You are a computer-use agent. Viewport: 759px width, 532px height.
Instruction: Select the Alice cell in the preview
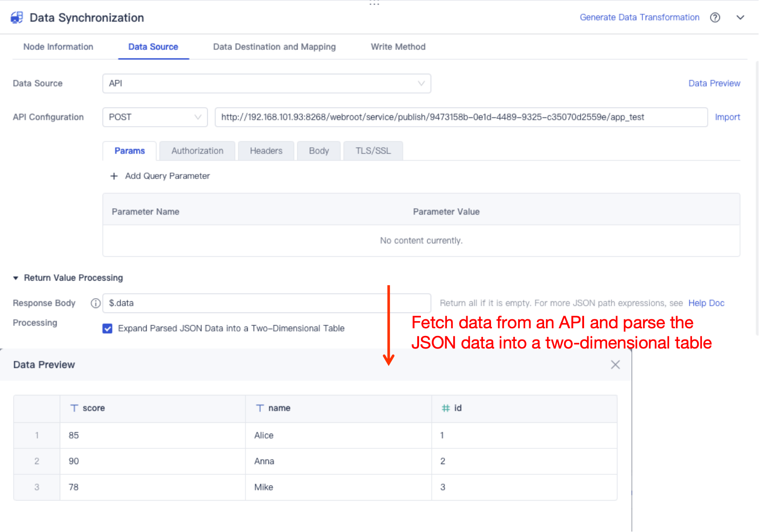[x=339, y=435]
